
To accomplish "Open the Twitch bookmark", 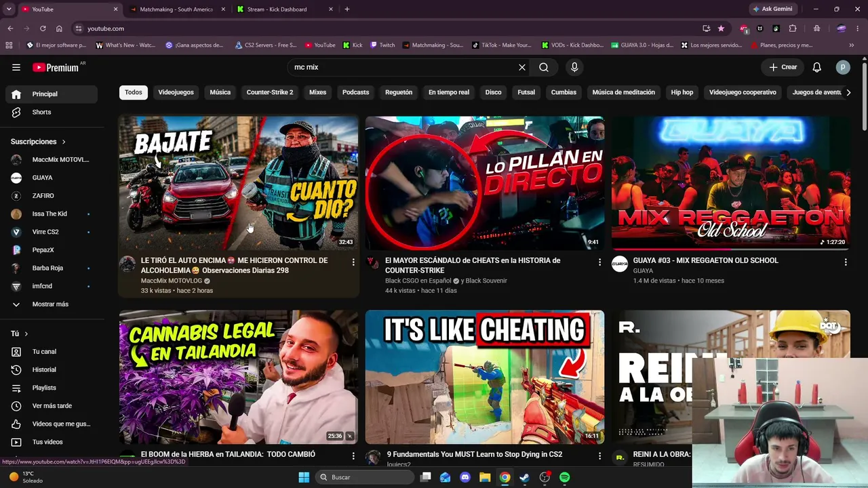I will pos(382,45).
